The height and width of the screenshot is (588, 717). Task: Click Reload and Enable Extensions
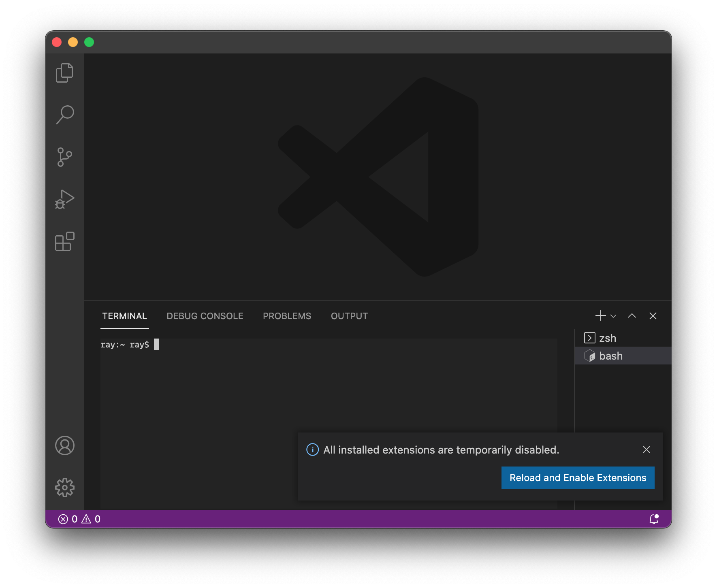[577, 478]
